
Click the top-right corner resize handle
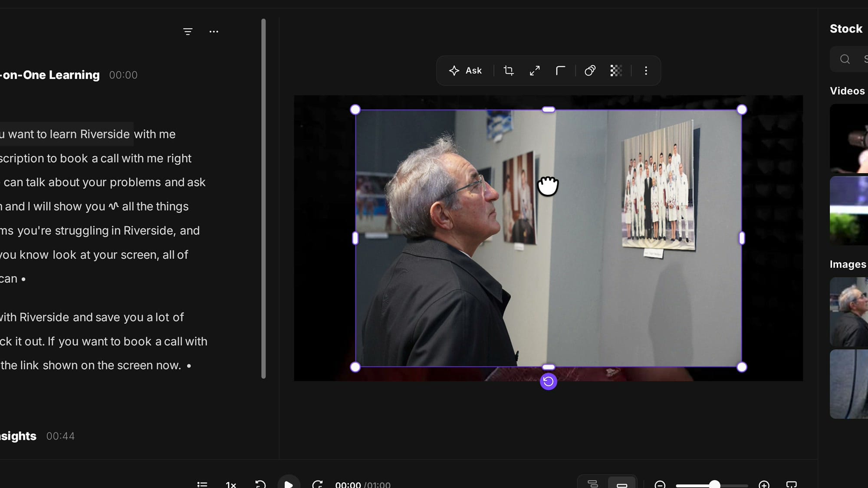(742, 110)
